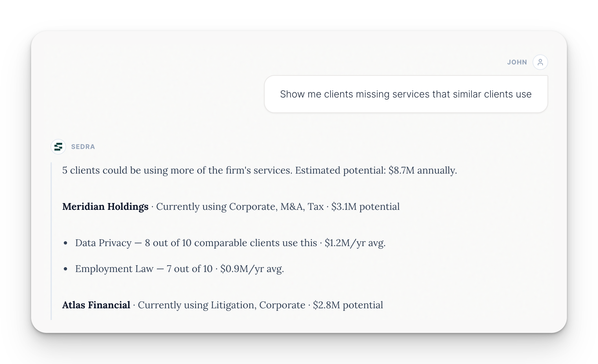Click the vertical bar beside Sedra's reply

pos(51,240)
